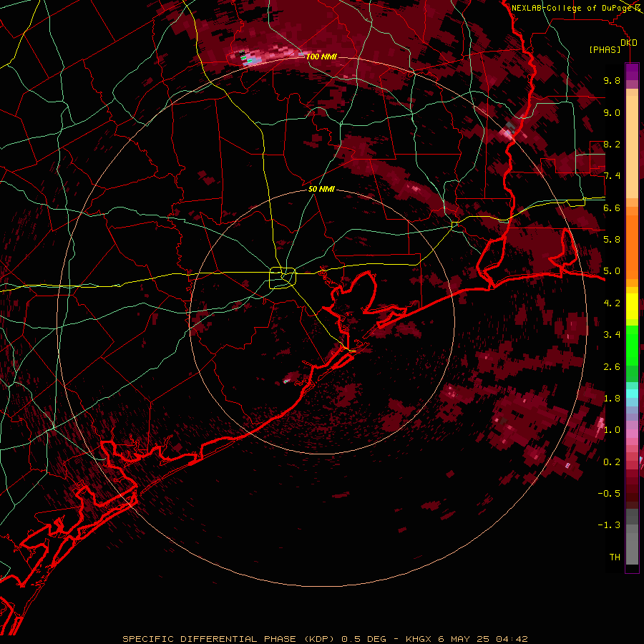Click the 9.0 value on the color scale
644x644 pixels.
[612, 112]
